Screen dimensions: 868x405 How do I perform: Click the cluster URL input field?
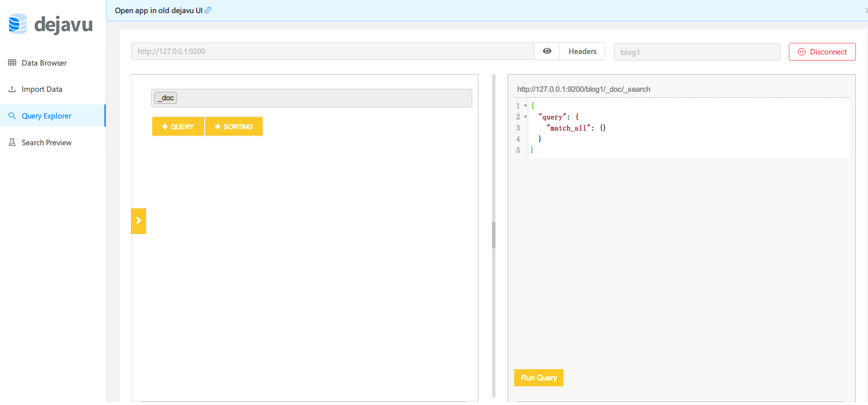(x=333, y=51)
